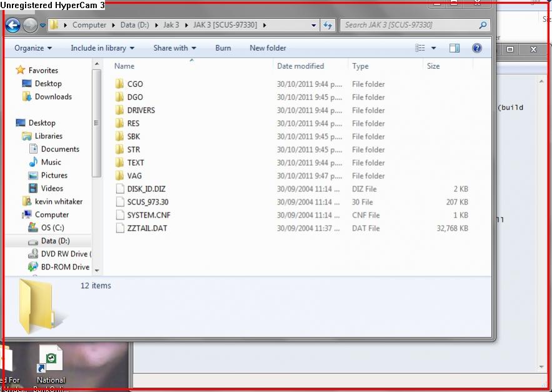Image resolution: width=552 pixels, height=392 pixels.
Task: Expand the arrow after the Jak 3 breadcrumb
Action: point(186,25)
